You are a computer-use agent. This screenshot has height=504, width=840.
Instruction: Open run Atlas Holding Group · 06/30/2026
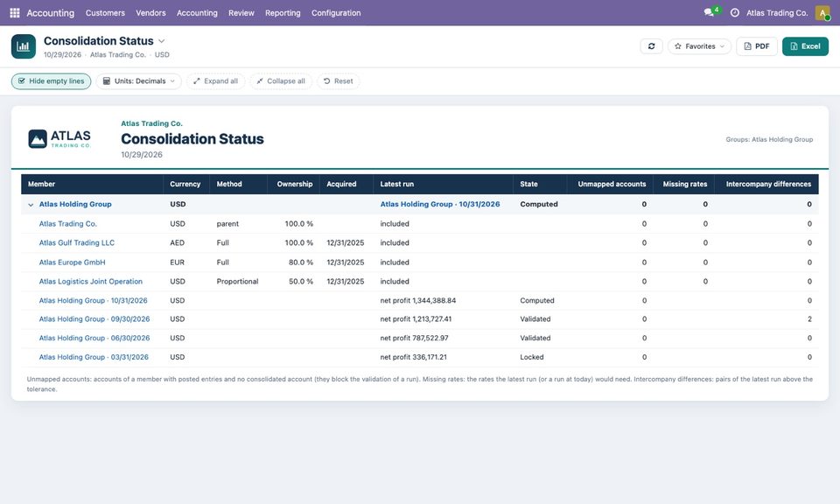pyautogui.click(x=94, y=338)
